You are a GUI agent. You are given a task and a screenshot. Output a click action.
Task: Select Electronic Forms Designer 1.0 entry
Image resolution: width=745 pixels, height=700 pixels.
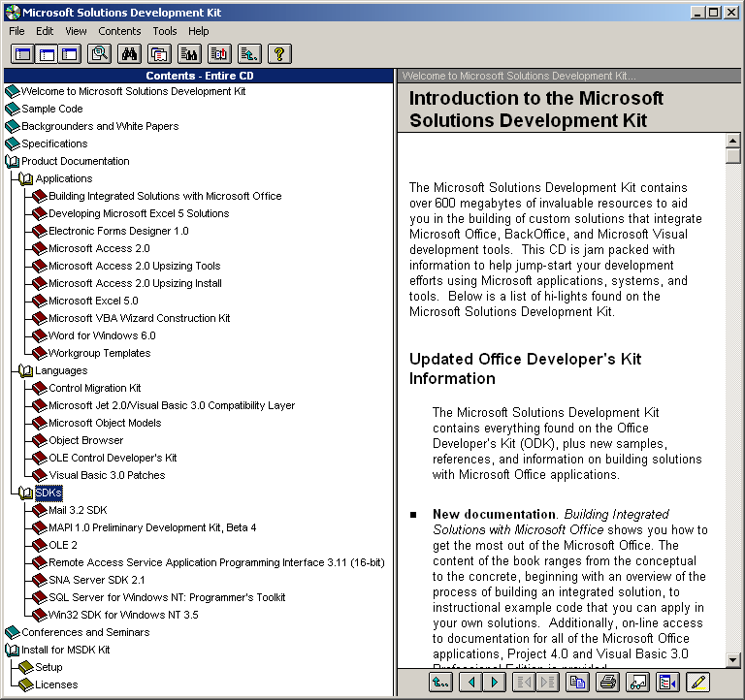pos(118,231)
